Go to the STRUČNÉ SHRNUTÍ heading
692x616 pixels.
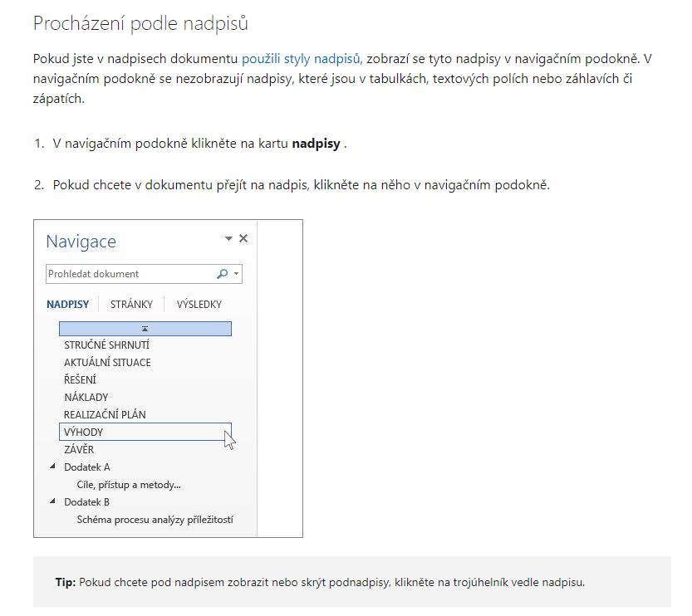click(106, 345)
